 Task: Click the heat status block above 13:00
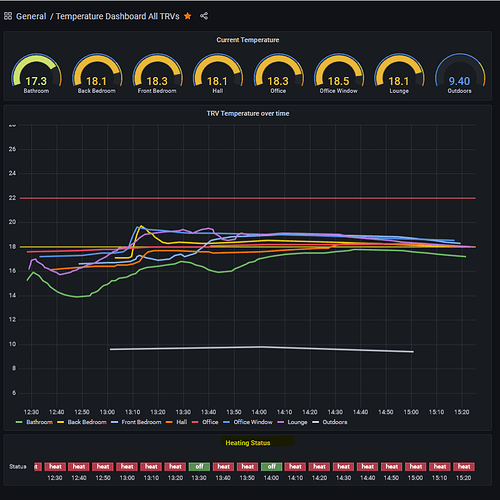point(127,467)
